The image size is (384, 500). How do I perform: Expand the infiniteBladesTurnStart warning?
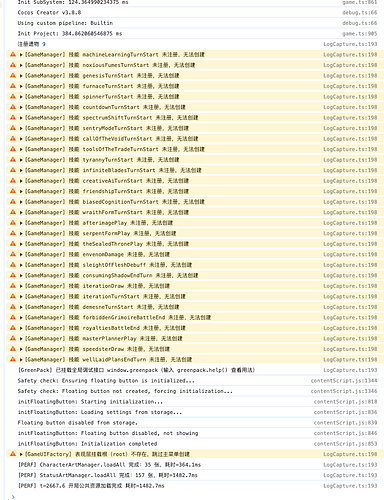tap(21, 170)
